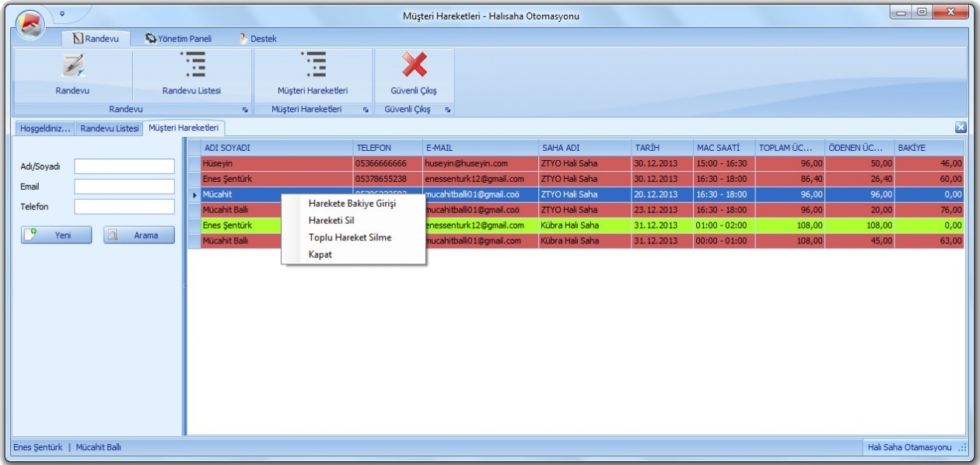Switch to the Randevu Listesi document tab
980x465 pixels.
(110, 128)
